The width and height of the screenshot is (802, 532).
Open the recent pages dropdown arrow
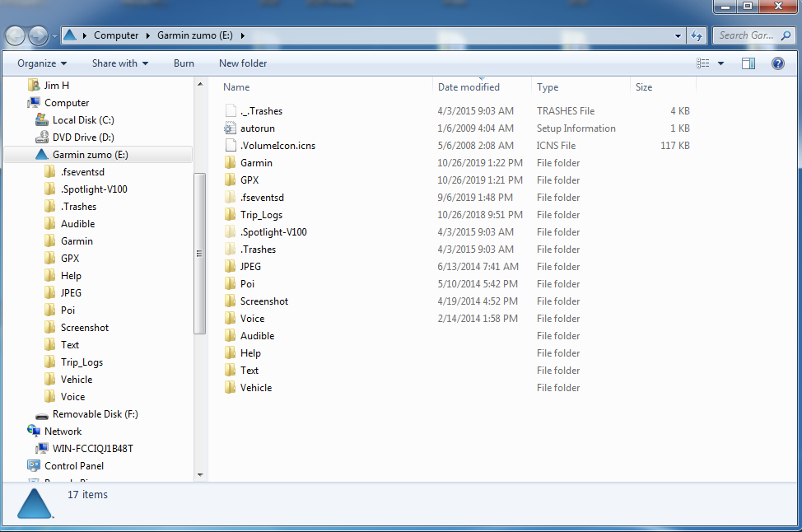[x=54, y=36]
